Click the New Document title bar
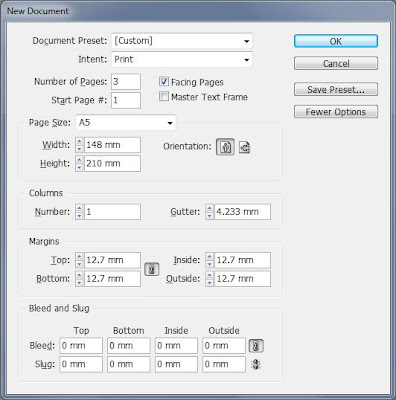 click(x=198, y=11)
